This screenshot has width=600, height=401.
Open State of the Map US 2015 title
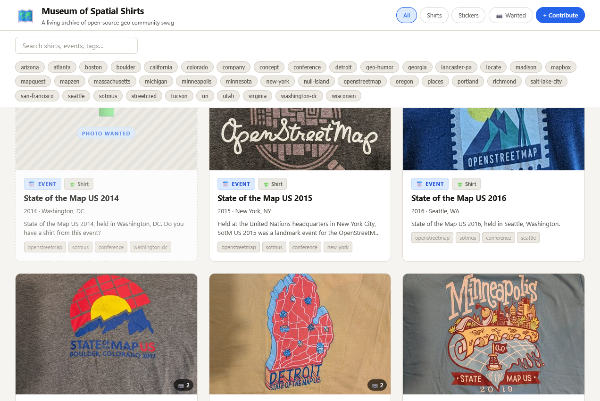pos(265,198)
